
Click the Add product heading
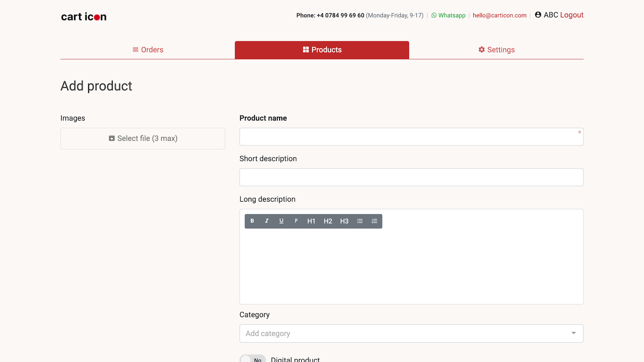pos(96,86)
